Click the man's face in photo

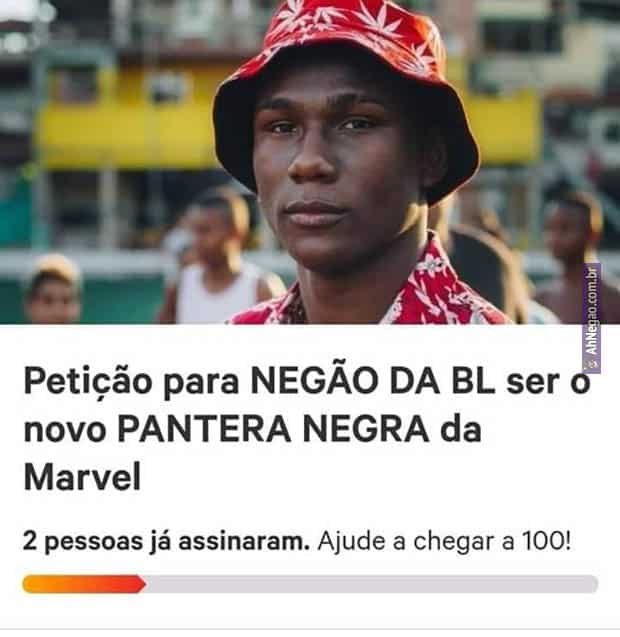click(333, 171)
